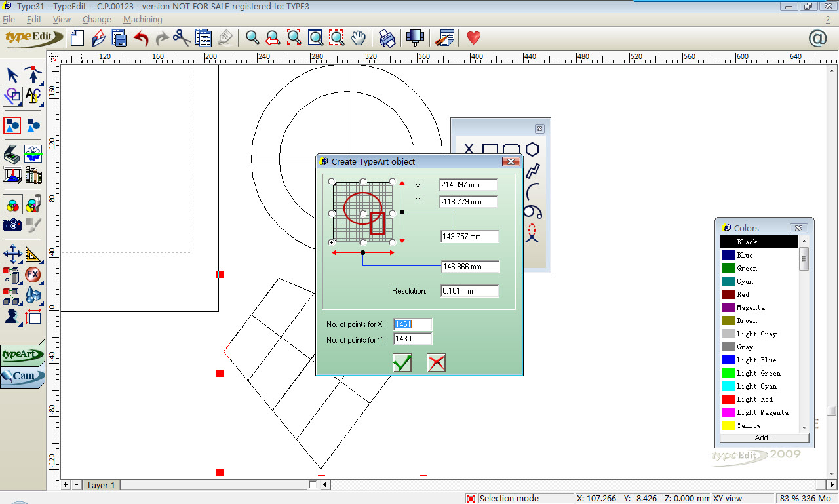Viewport: 839px width, 504px height.
Task: Close the Colors panel
Action: (x=798, y=228)
